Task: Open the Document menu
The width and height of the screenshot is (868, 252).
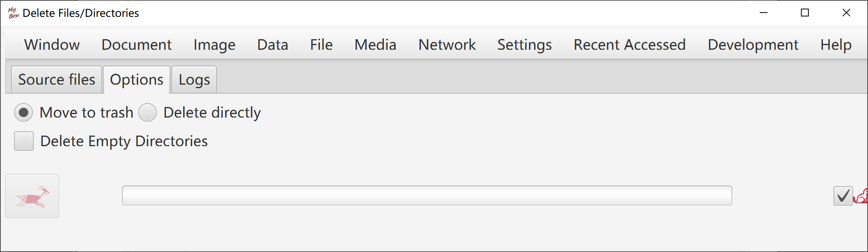Action: click(136, 45)
